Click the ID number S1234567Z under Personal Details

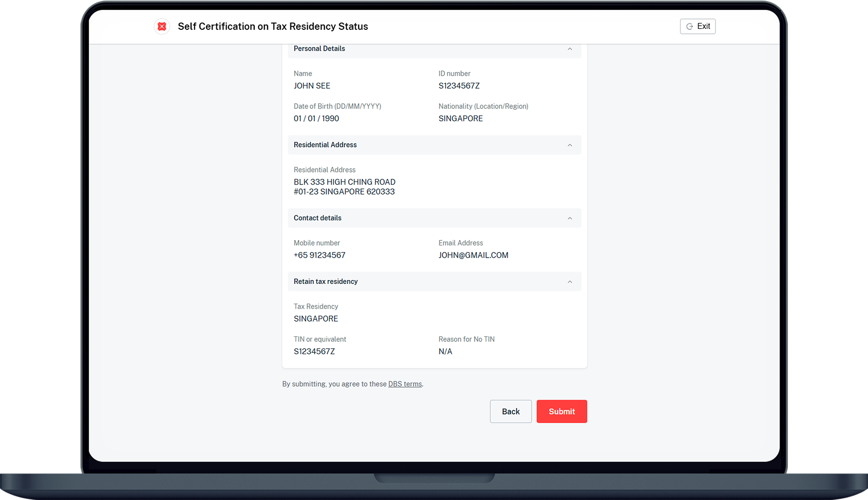pyautogui.click(x=459, y=86)
